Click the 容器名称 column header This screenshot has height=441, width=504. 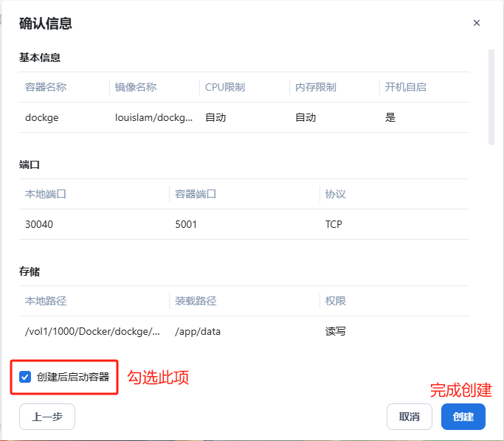click(x=46, y=87)
